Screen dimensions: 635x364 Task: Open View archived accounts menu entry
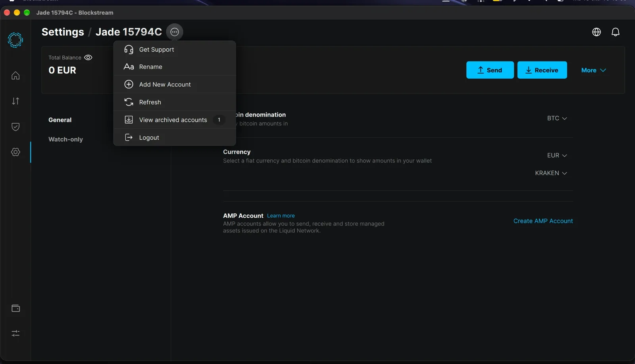click(175, 120)
